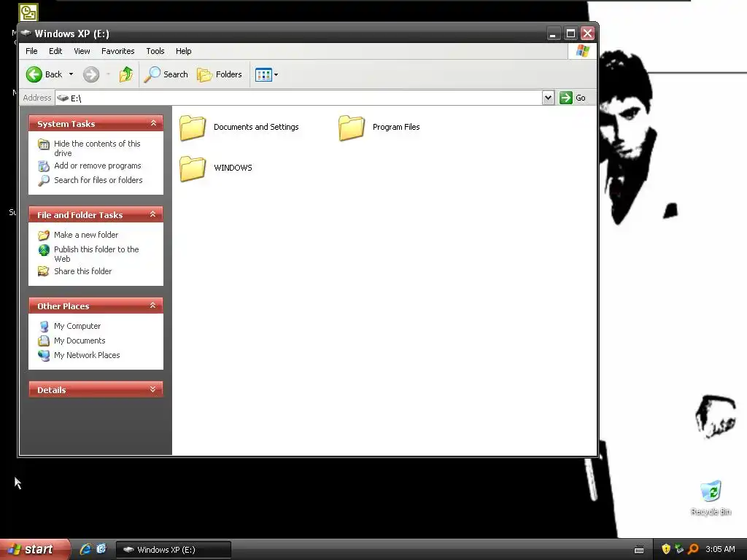Click the green Go button
The height and width of the screenshot is (560, 747).
point(573,98)
